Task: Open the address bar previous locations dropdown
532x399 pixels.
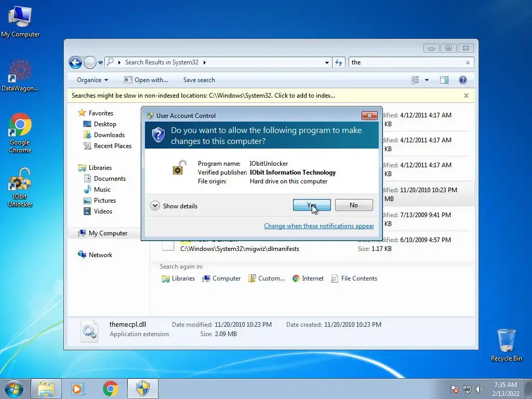Action: [x=327, y=62]
